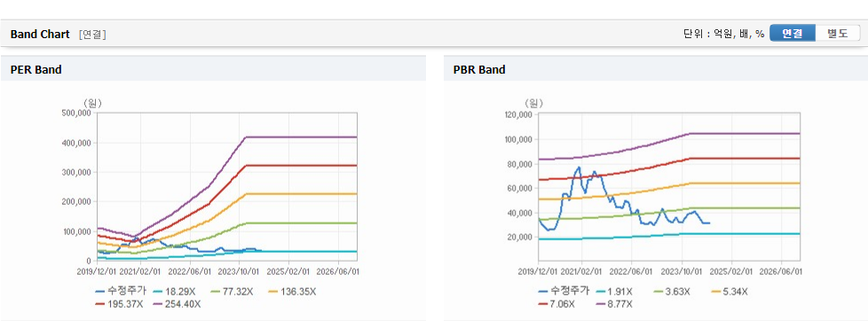868x321 pixels.
Task: Click 2026/06/01 date on PBR chart axis
Action: (x=780, y=271)
